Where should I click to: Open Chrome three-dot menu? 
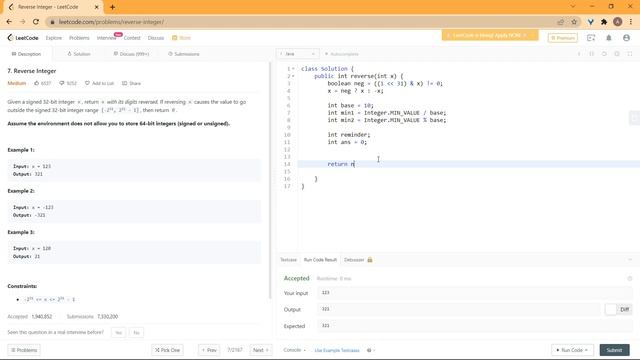(x=631, y=22)
